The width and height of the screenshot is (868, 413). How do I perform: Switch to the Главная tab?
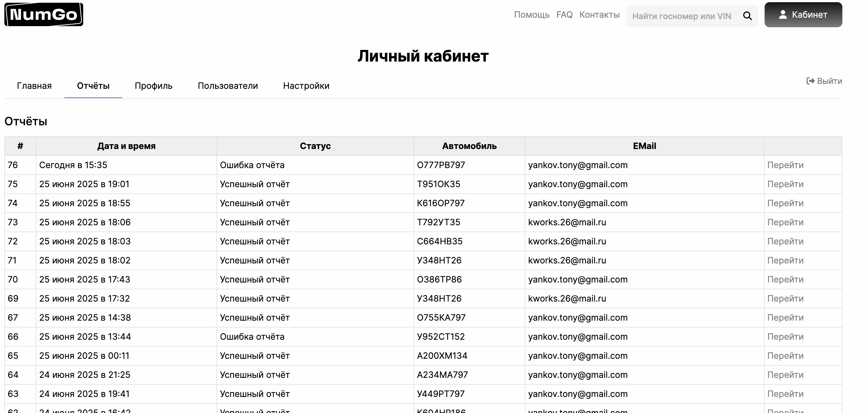34,86
